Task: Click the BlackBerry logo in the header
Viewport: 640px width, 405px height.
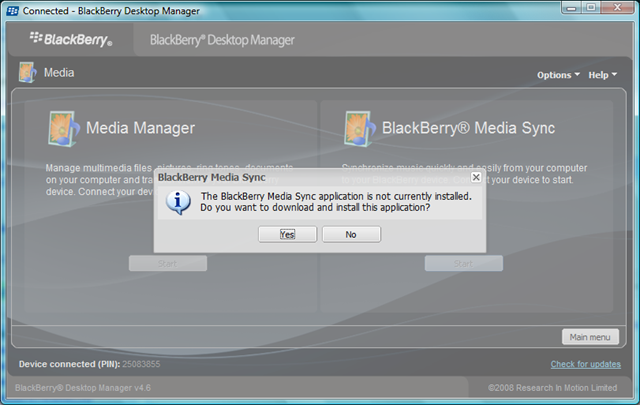Action: (71, 39)
